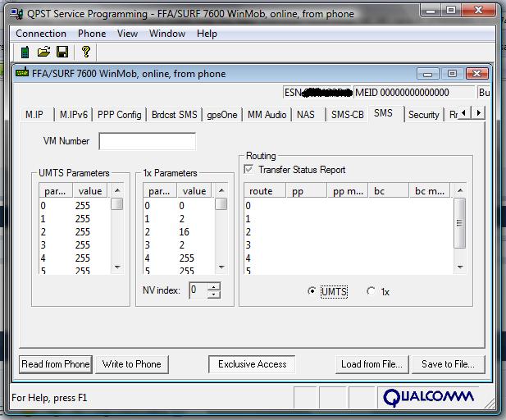Click Save to File button
The height and width of the screenshot is (420, 506).
pyautogui.click(x=449, y=364)
